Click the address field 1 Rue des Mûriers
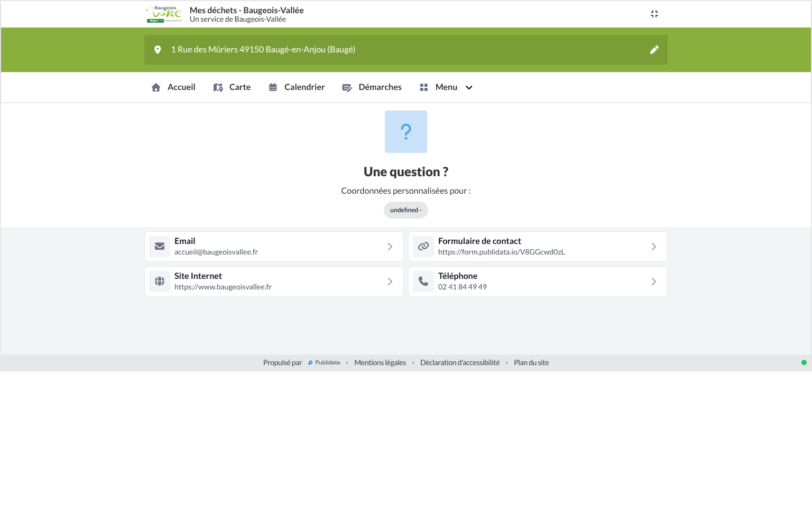 click(x=406, y=50)
